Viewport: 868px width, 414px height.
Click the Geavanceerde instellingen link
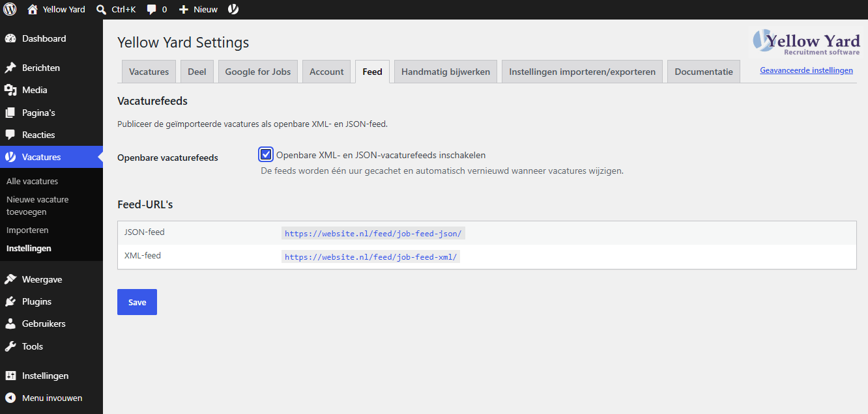[x=806, y=70]
